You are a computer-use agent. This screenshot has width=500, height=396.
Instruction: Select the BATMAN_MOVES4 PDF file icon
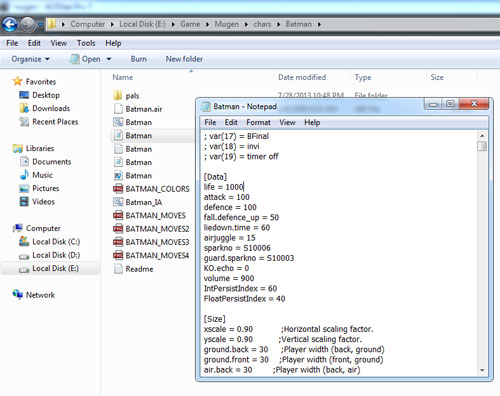pos(118,255)
